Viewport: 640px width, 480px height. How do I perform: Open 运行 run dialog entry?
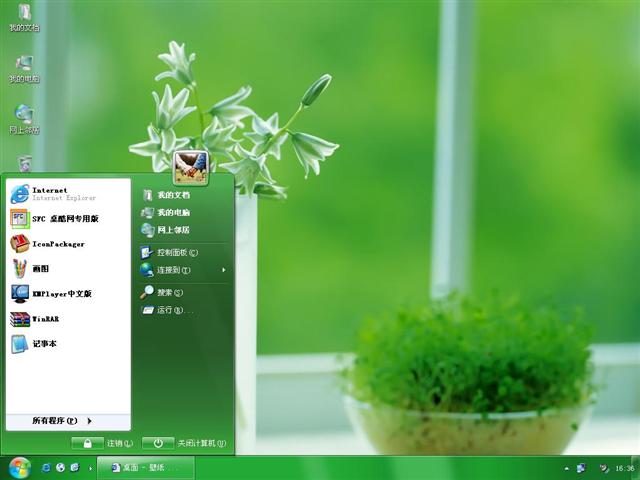click(183, 310)
